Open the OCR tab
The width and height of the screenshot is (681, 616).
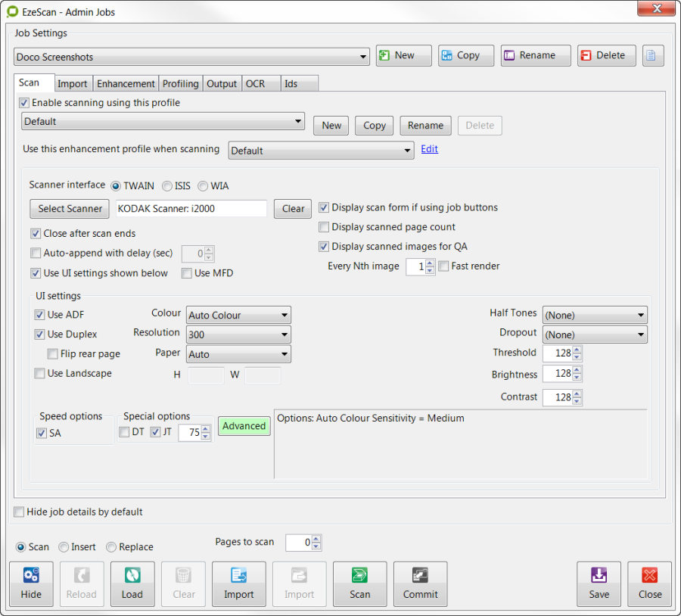click(x=255, y=83)
